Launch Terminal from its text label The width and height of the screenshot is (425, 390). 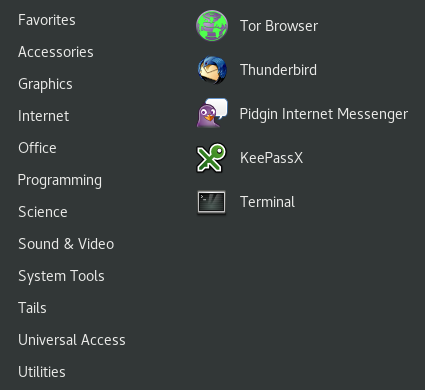pyautogui.click(x=267, y=202)
